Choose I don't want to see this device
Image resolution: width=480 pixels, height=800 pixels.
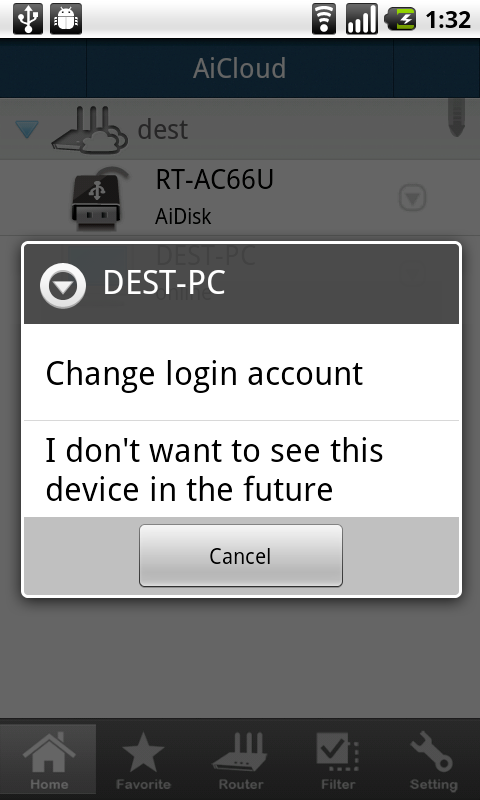(x=241, y=469)
